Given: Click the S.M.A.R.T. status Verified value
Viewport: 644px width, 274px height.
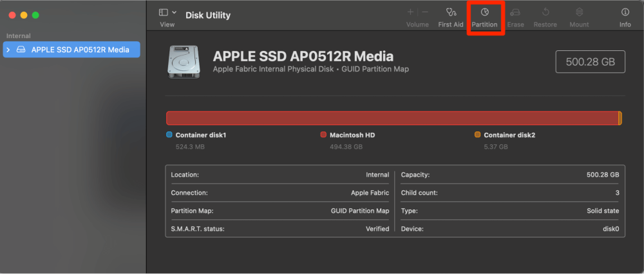Looking at the screenshot, I should click(x=377, y=229).
